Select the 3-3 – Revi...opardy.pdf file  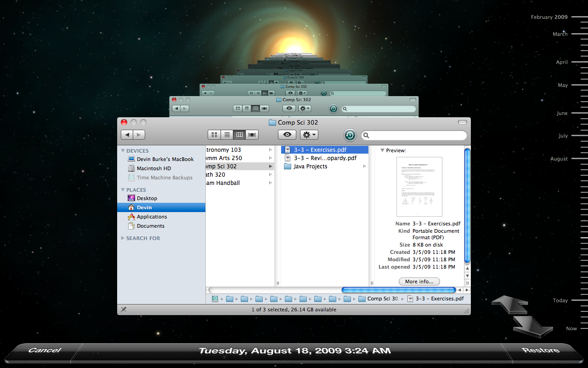(325, 158)
